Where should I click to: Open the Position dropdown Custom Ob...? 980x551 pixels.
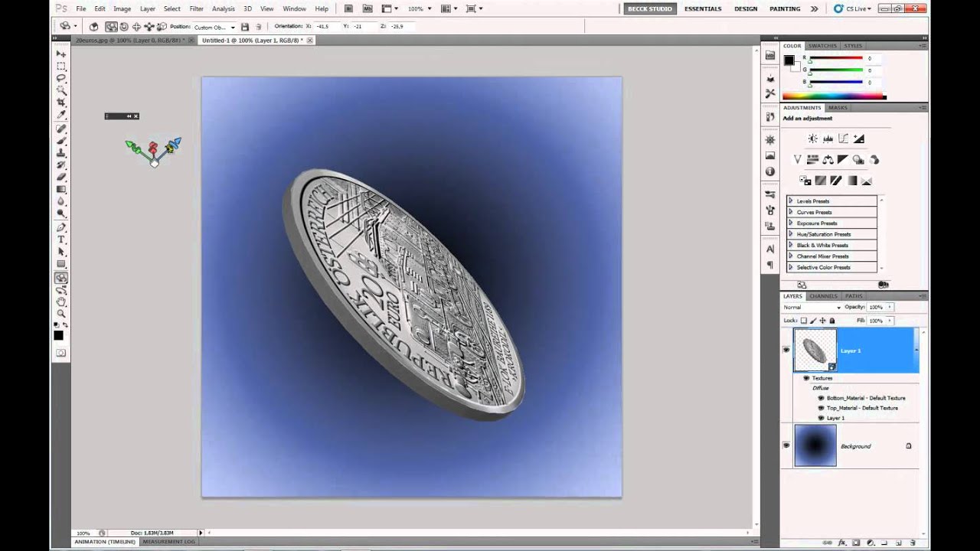click(214, 27)
